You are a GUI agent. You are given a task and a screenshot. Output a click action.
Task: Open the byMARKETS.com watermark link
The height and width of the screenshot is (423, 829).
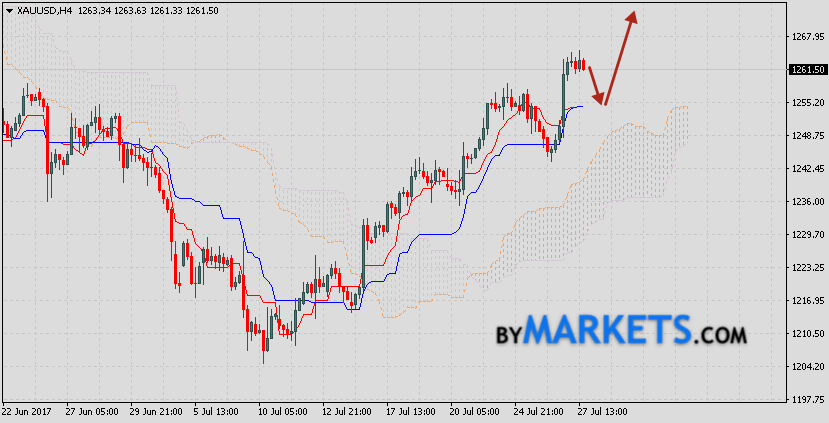click(621, 330)
